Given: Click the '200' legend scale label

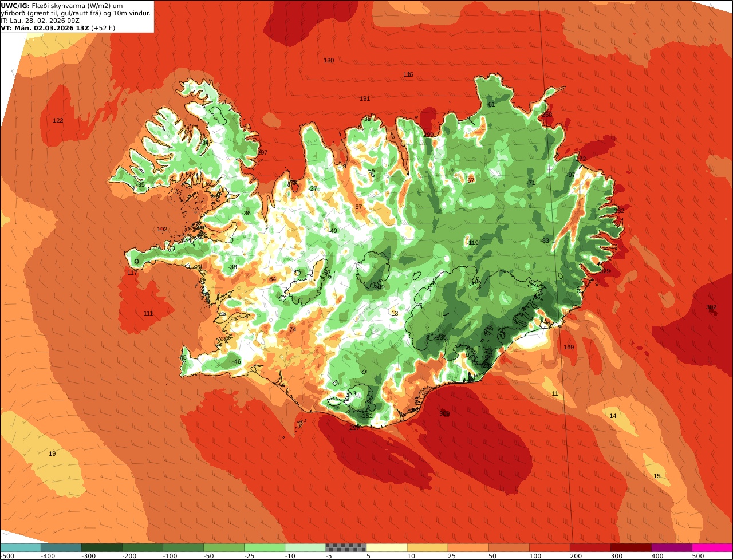Looking at the screenshot, I should 576,556.
